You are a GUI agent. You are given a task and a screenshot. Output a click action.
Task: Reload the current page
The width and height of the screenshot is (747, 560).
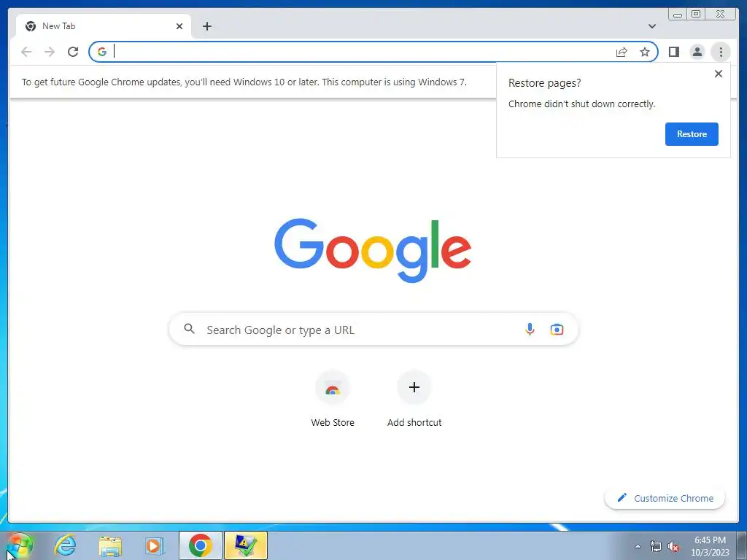tap(73, 52)
